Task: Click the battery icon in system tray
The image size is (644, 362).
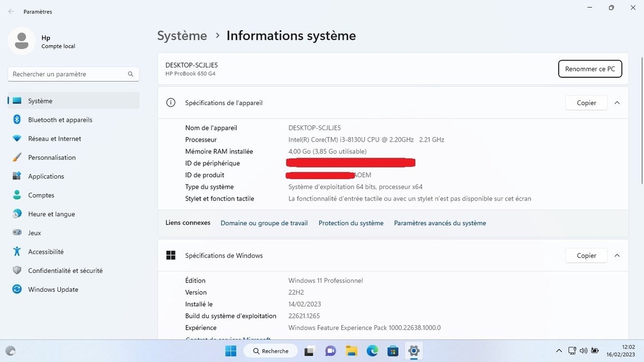Action: 595,351
